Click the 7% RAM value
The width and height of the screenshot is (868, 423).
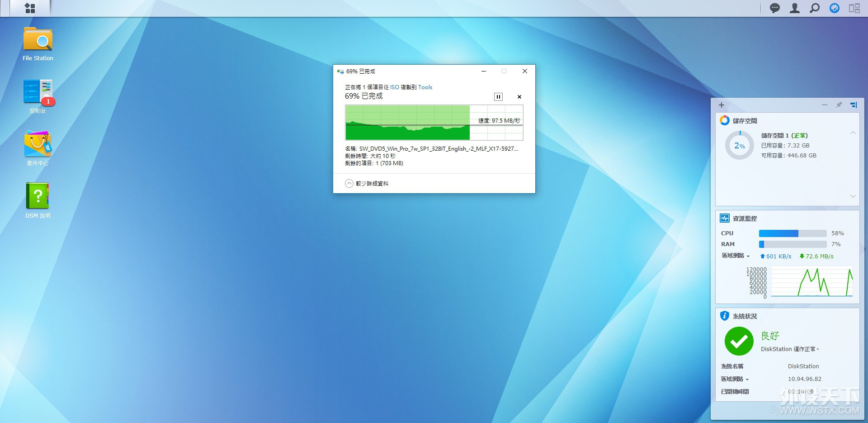pos(836,244)
